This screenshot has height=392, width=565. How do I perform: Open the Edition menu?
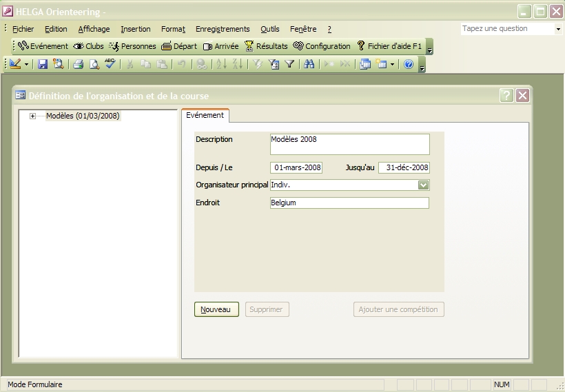pos(56,29)
